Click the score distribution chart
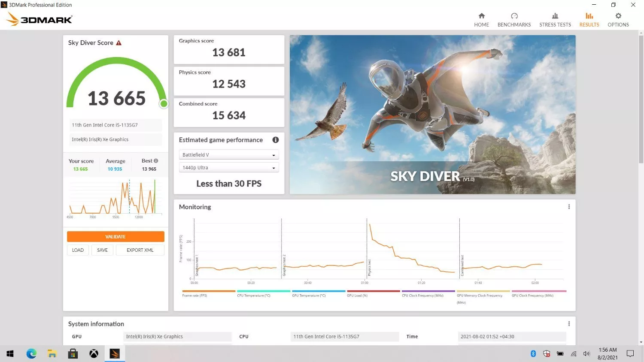The width and height of the screenshot is (644, 362). coord(115,198)
